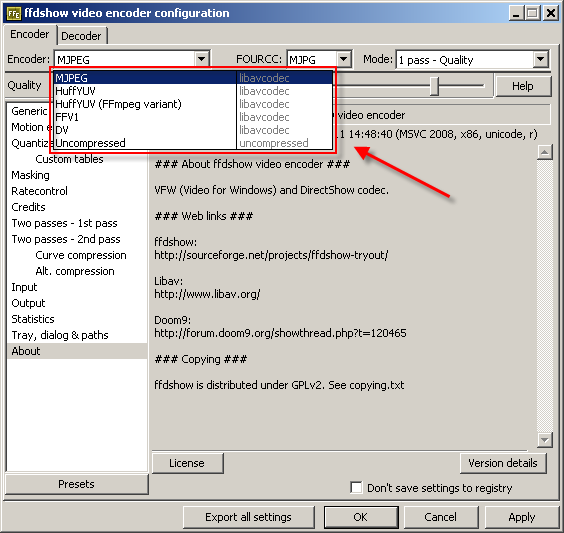Viewport: 564px width, 533px height.
Task: Choose Uncompressed encoder option
Action: click(x=193, y=143)
